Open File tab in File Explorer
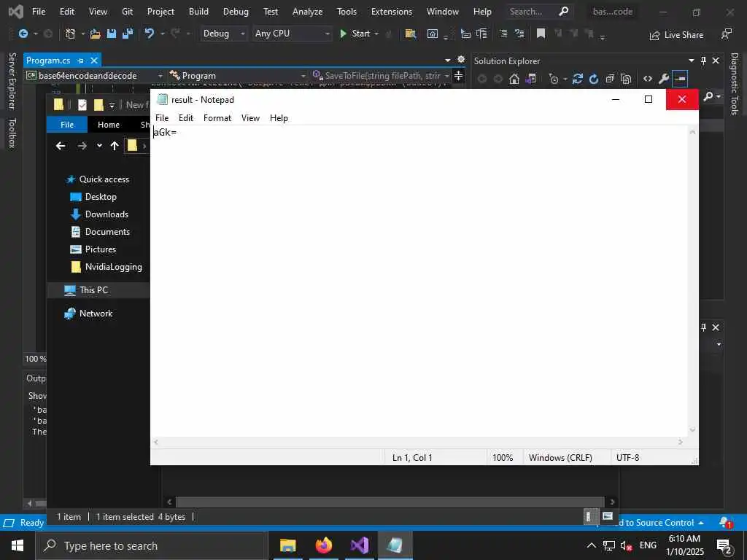This screenshot has height=560, width=747. tap(67, 125)
